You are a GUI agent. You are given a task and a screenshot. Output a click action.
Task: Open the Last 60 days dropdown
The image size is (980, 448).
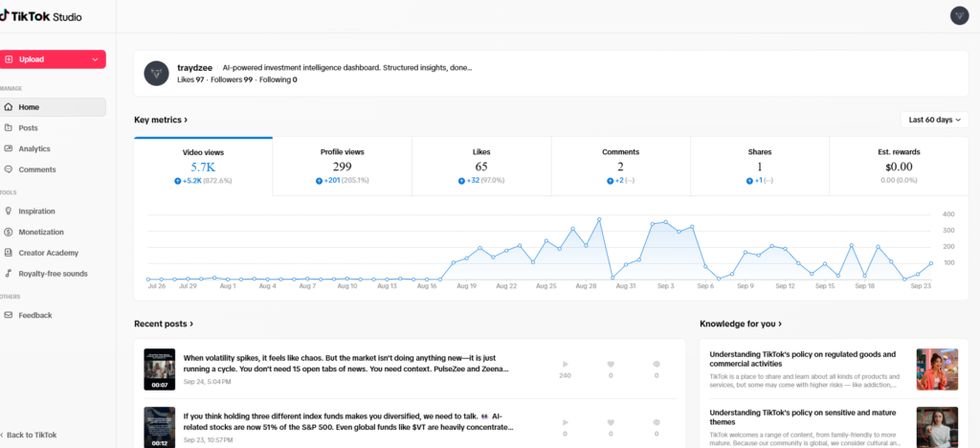(x=934, y=120)
